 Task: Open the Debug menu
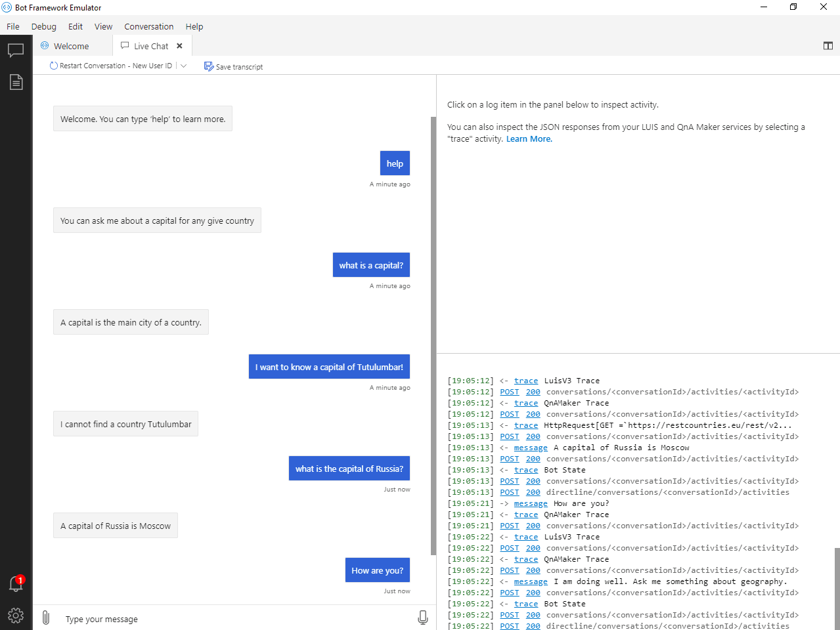(43, 27)
